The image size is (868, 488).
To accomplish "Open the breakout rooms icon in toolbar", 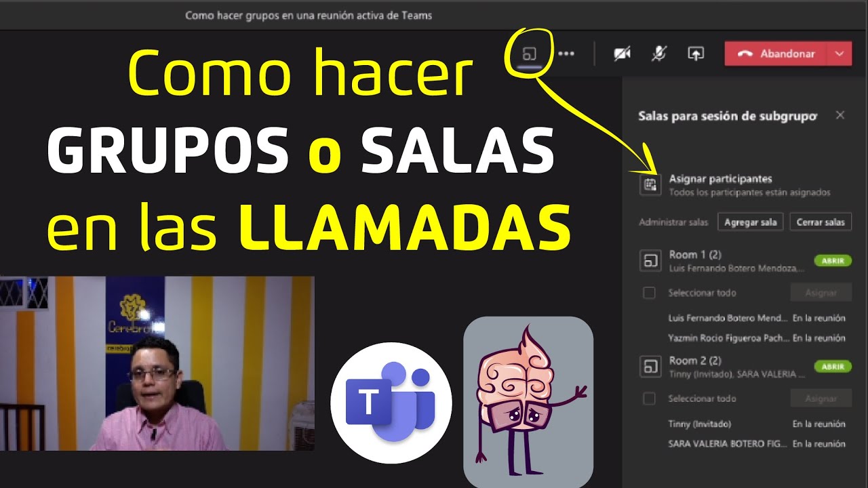I will coord(530,54).
